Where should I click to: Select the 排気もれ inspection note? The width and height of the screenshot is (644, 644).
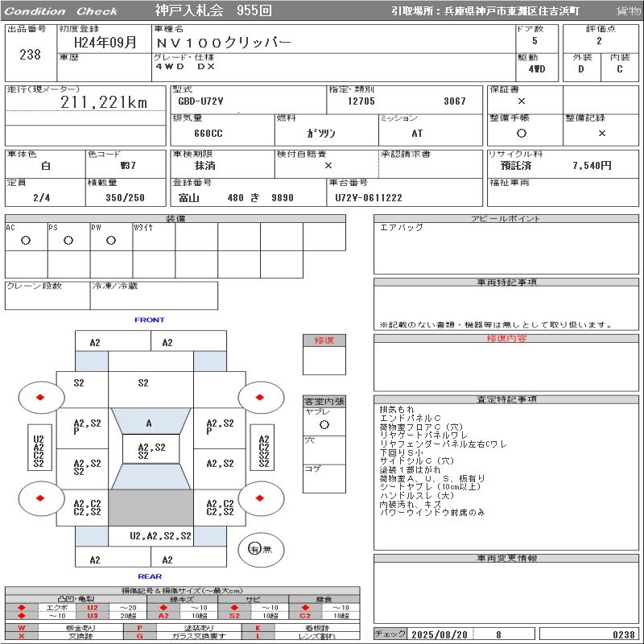pyautogui.click(x=397, y=409)
